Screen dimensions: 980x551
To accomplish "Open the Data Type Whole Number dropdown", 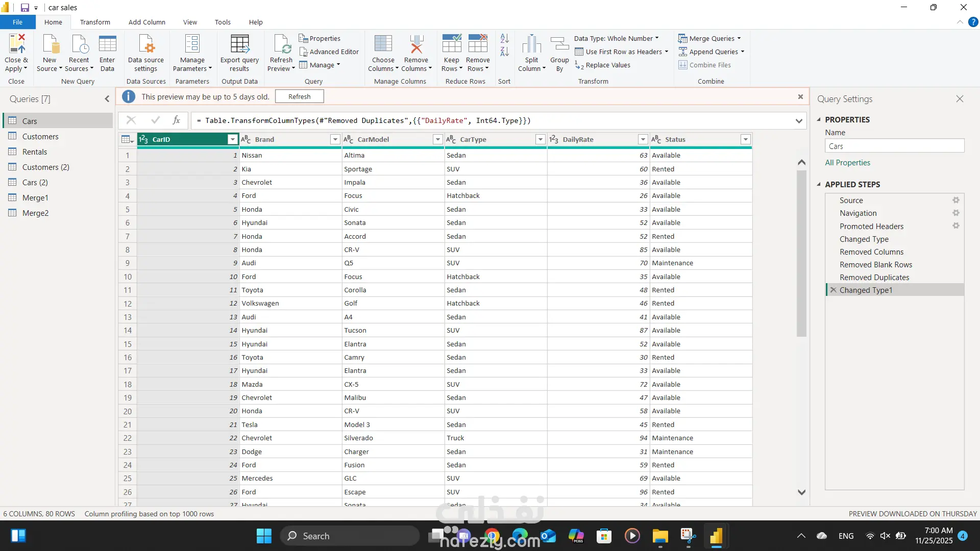I will [616, 38].
